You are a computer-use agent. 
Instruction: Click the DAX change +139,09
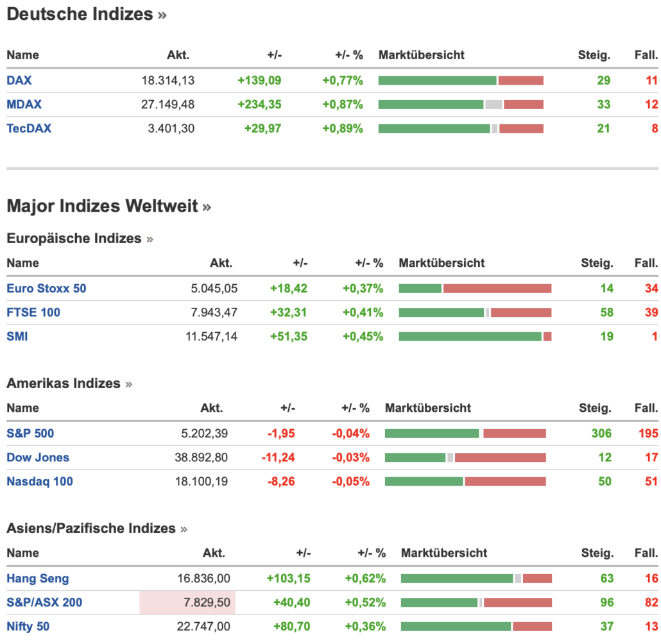tap(259, 80)
